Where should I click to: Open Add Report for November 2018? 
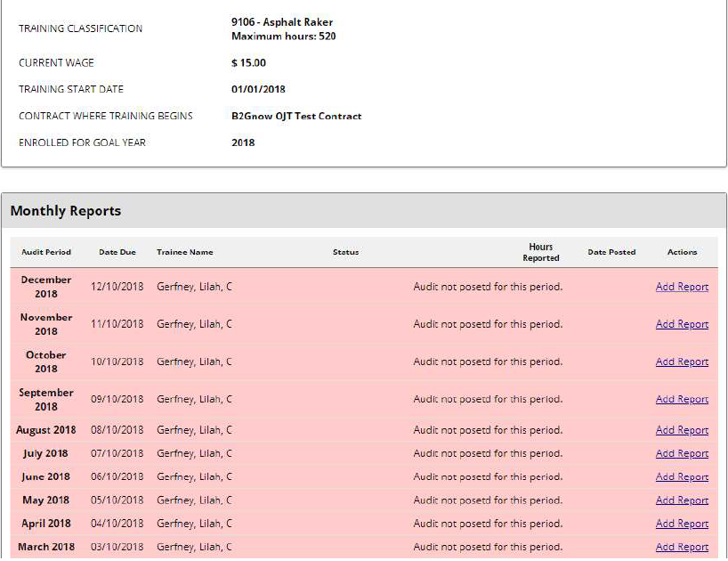pyautogui.click(x=682, y=324)
